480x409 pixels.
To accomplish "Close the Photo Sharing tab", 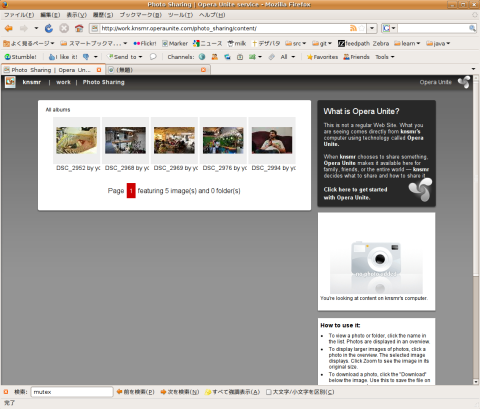I will click(x=99, y=70).
